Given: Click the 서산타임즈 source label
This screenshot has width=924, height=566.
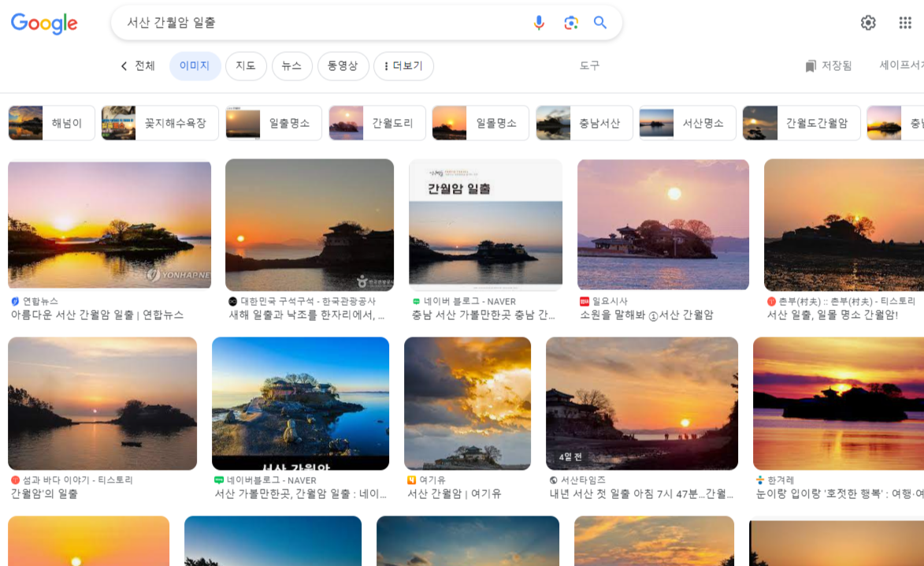Looking at the screenshot, I should pyautogui.click(x=583, y=480).
